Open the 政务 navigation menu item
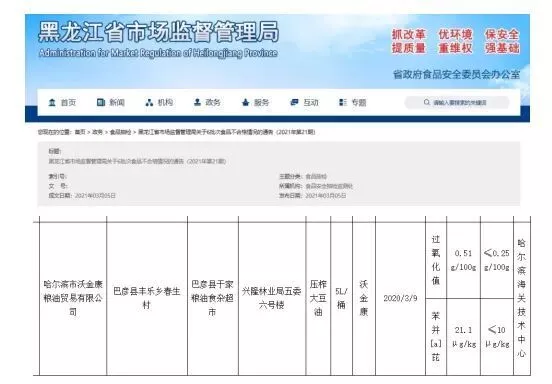This screenshot has height=384, width=552. tap(213, 102)
